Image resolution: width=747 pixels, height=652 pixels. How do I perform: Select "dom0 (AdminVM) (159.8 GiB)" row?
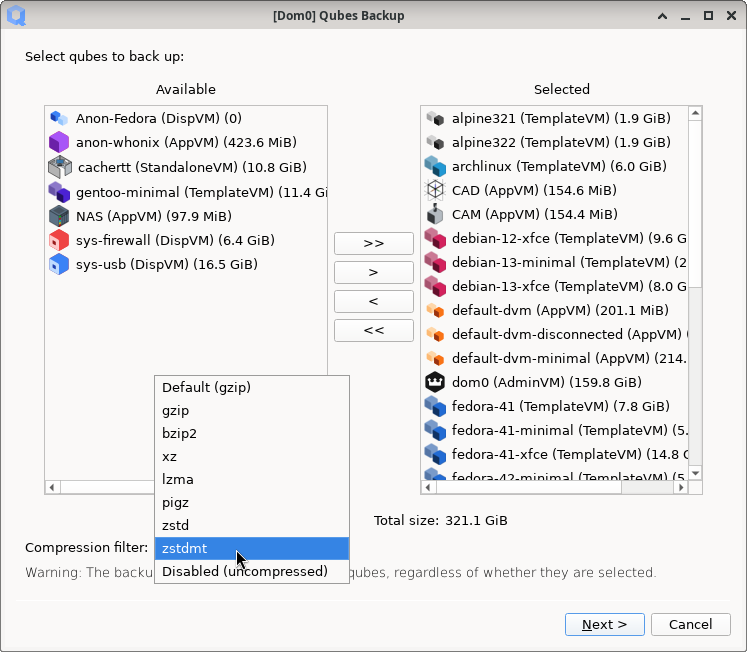click(555, 382)
